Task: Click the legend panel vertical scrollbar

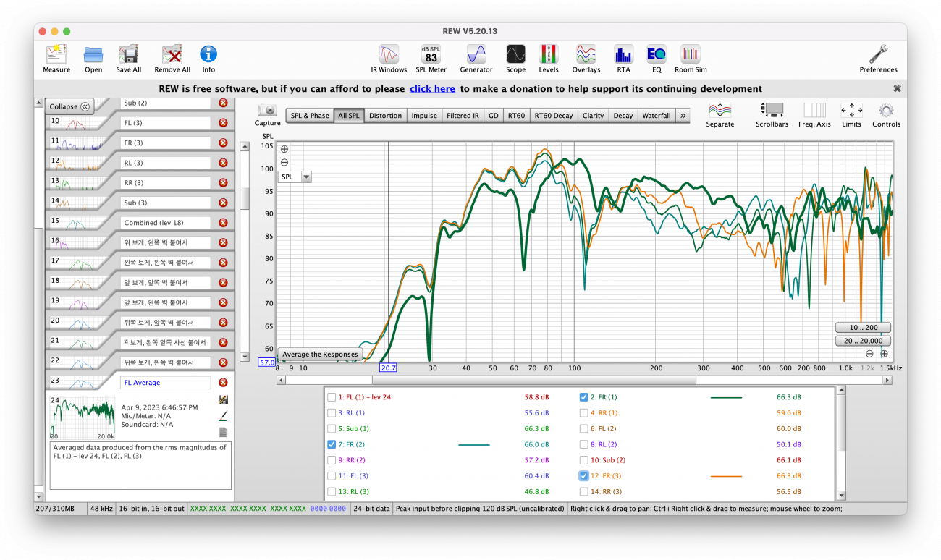Action: point(841,443)
